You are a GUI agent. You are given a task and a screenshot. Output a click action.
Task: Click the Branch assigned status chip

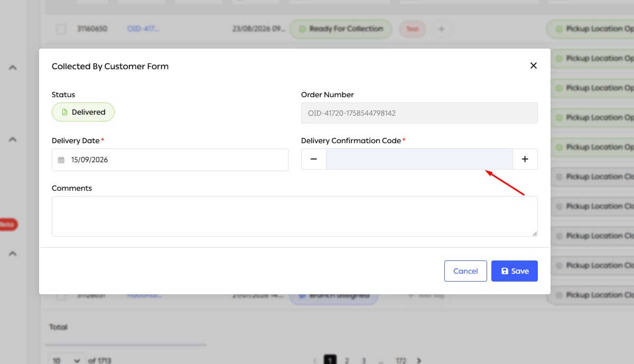[x=334, y=295]
